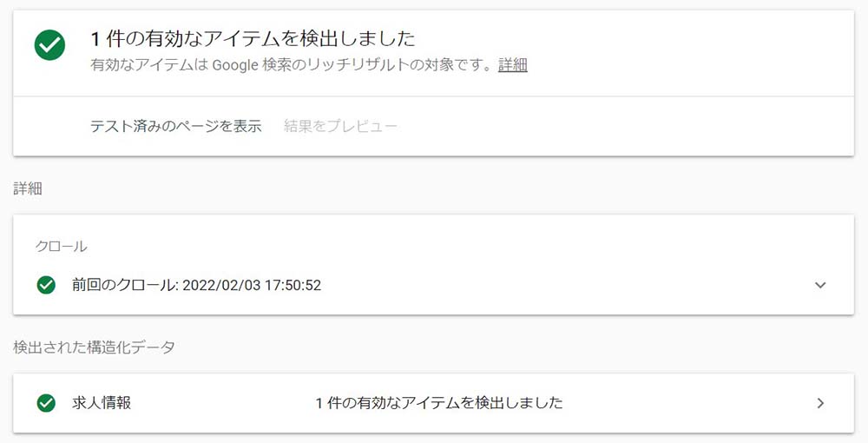This screenshot has height=443, width=868.
Task: Click テスト済みのページを表示
Action: (x=175, y=126)
